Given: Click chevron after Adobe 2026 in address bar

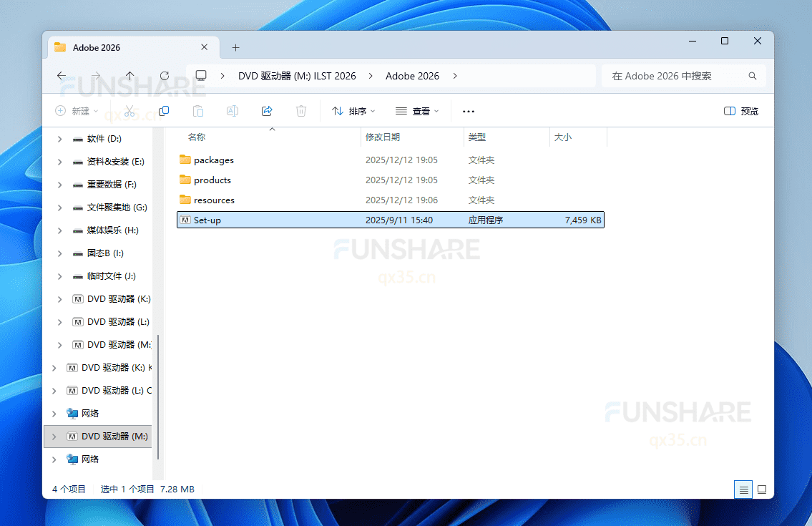Looking at the screenshot, I should tap(455, 76).
